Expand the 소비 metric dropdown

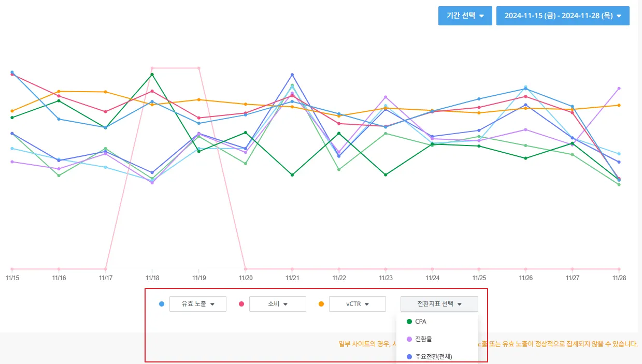click(277, 304)
